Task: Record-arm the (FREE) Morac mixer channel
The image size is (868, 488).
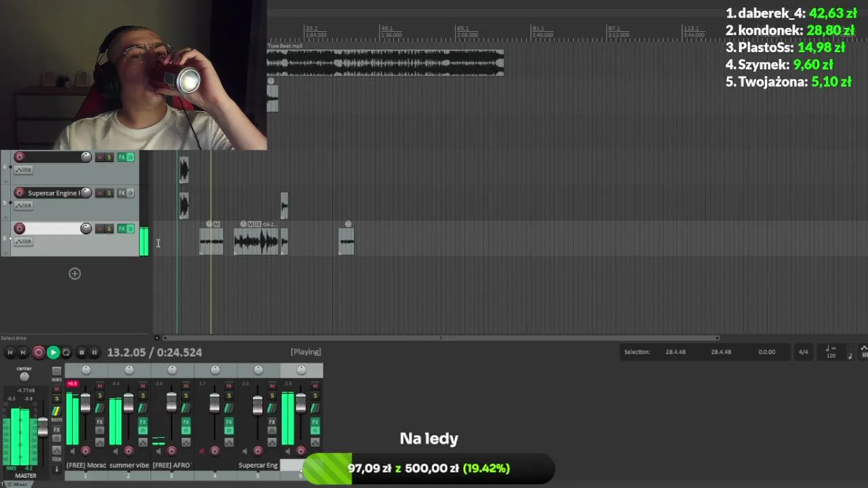Action: pyautogui.click(x=85, y=451)
